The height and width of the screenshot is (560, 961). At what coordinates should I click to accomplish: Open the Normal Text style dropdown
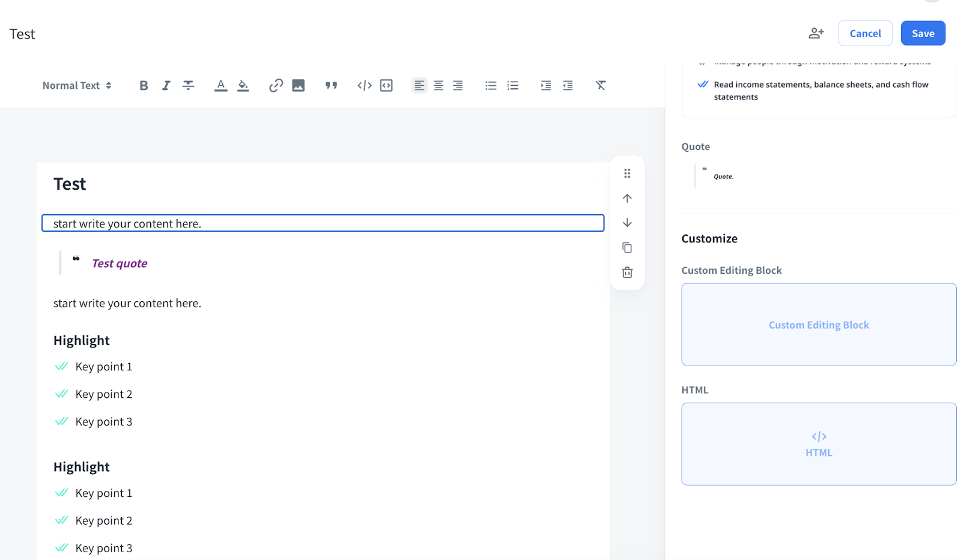pyautogui.click(x=77, y=85)
